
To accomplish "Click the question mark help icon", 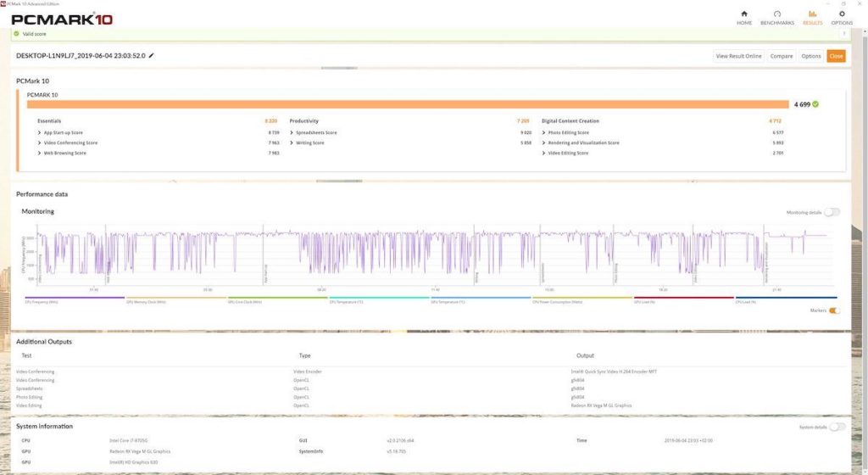I will click(x=843, y=34).
